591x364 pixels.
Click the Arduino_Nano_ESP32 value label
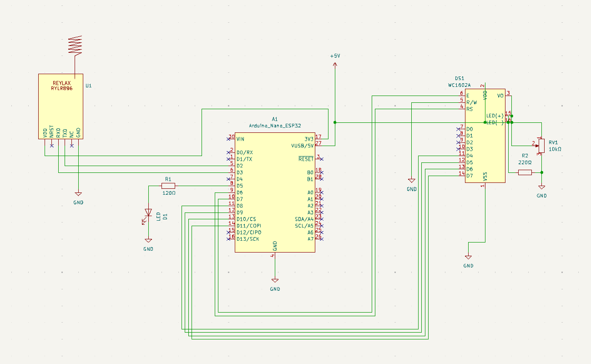coord(275,125)
